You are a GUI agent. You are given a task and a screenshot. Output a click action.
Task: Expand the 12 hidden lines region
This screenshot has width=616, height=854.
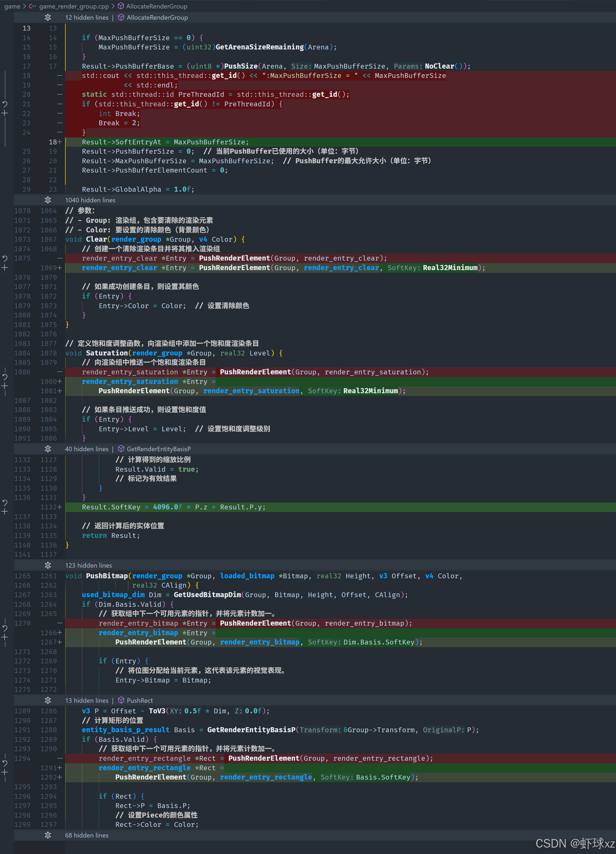(x=48, y=17)
